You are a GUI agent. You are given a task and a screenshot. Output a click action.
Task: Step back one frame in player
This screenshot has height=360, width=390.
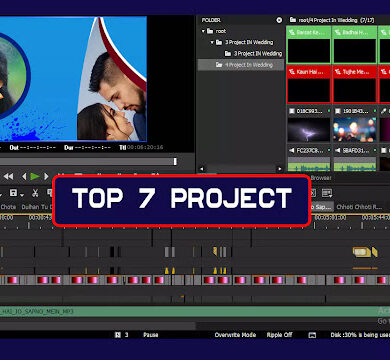(x=24, y=176)
